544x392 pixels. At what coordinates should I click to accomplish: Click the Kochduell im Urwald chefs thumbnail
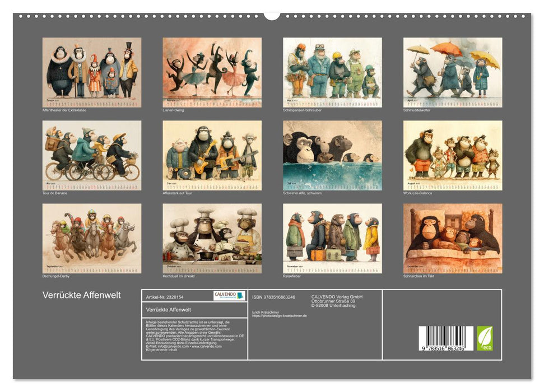tap(212, 239)
